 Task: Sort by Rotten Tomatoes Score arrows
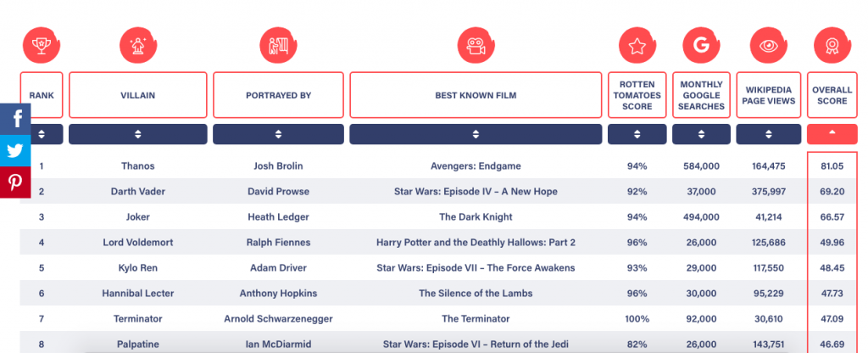click(x=637, y=134)
